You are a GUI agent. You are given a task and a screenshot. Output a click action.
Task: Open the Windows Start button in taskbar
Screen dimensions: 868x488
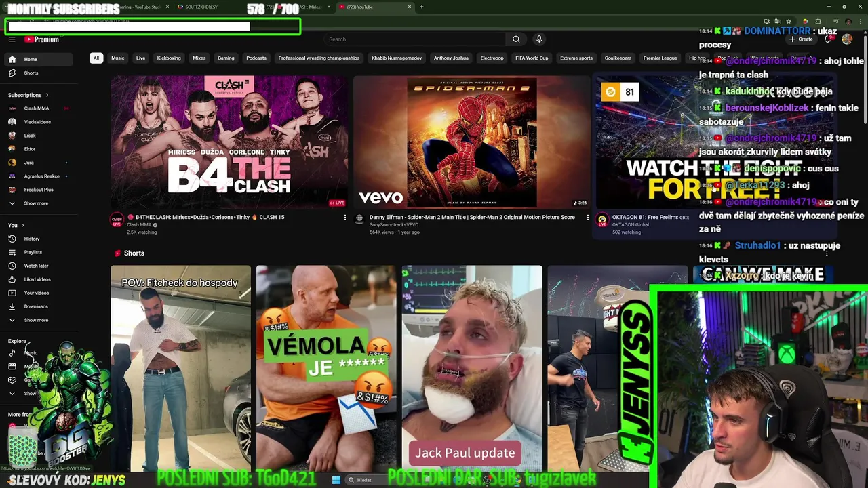tap(336, 480)
